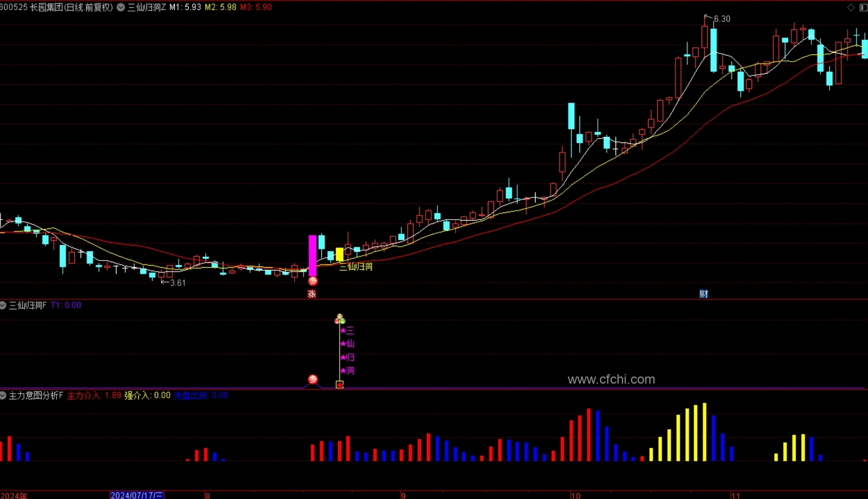Click month 10 on the time axis
Image resolution: width=868 pixels, height=499 pixels.
pos(576,495)
